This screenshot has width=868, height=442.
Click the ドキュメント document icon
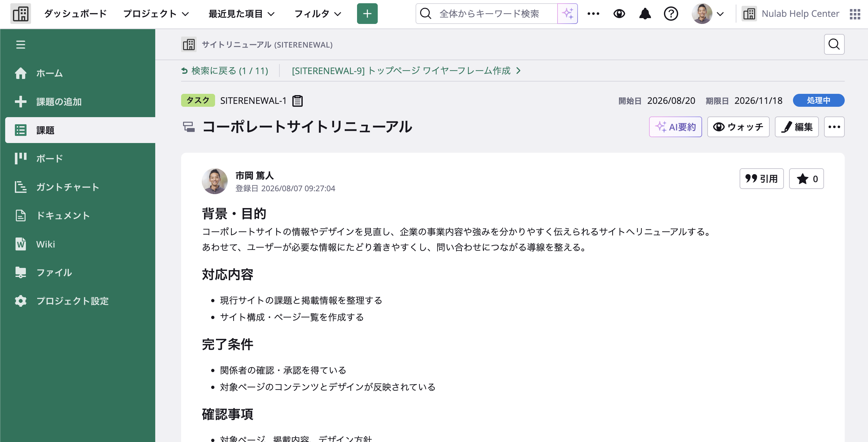21,215
